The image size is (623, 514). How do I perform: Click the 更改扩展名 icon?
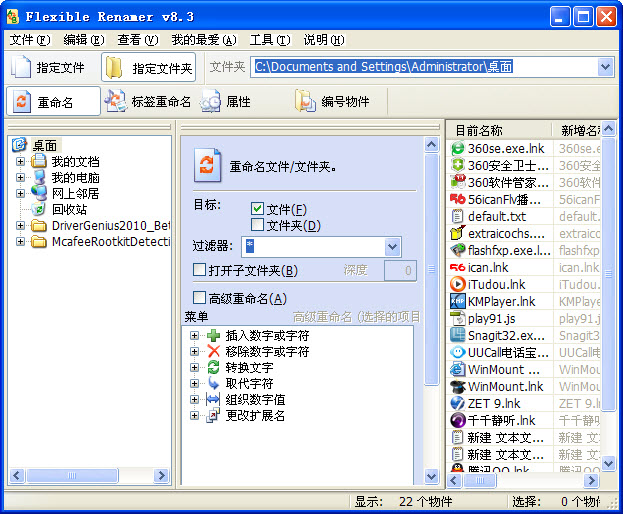(213, 415)
